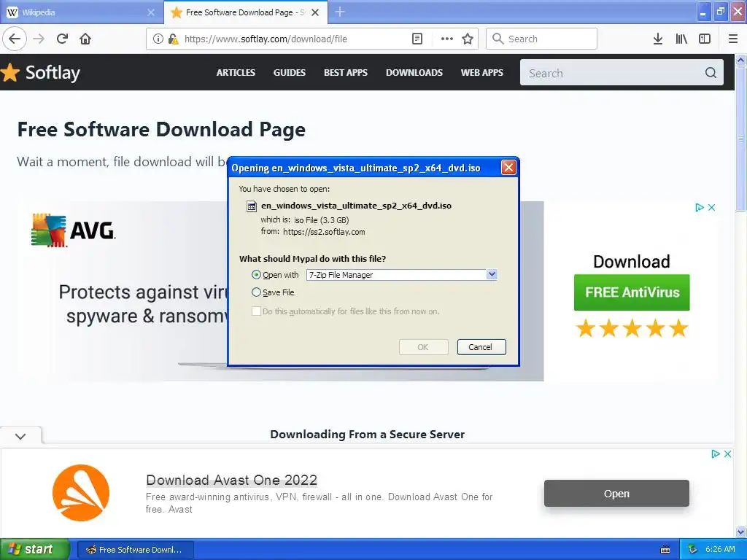Viewport: 747px width, 560px height.
Task: Click the padlock warning icon in address bar
Action: click(174, 39)
